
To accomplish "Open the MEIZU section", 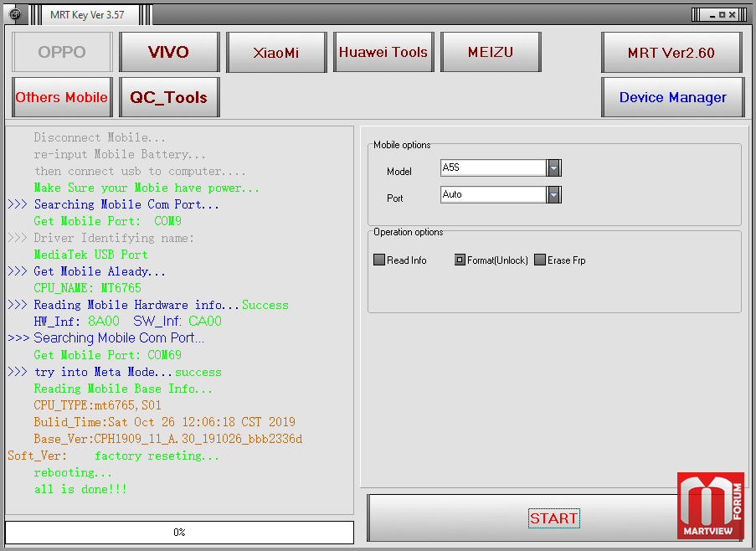I will click(491, 52).
